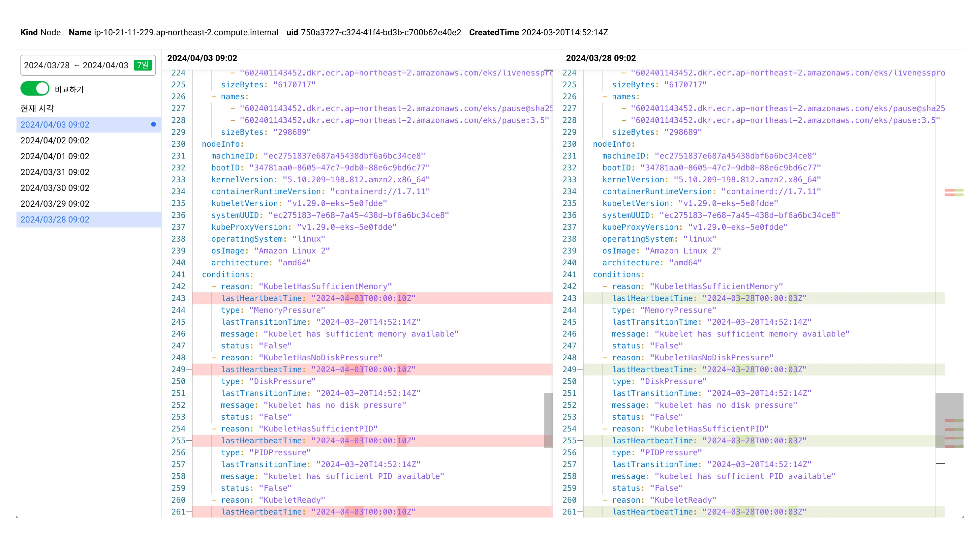This screenshot has height=534, width=980.
Task: Click the date range input field
Action: click(x=76, y=65)
